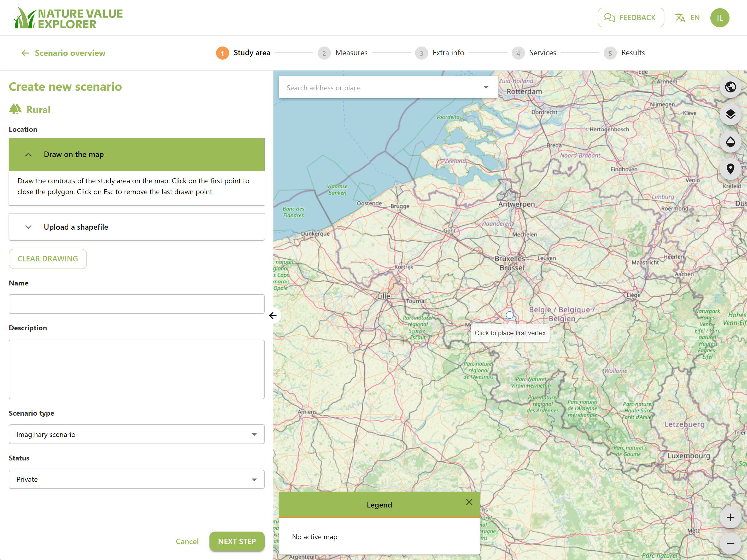Collapse side panel with left arrow

pos(273,316)
